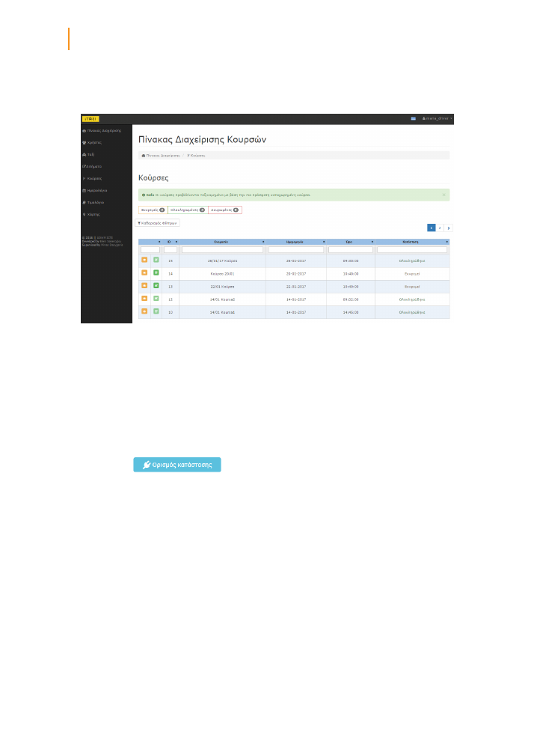Image resolution: width=534 pixels, height=756 pixels.
Task: Select the Ακυρωμένες filter tab
Action: click(x=224, y=210)
